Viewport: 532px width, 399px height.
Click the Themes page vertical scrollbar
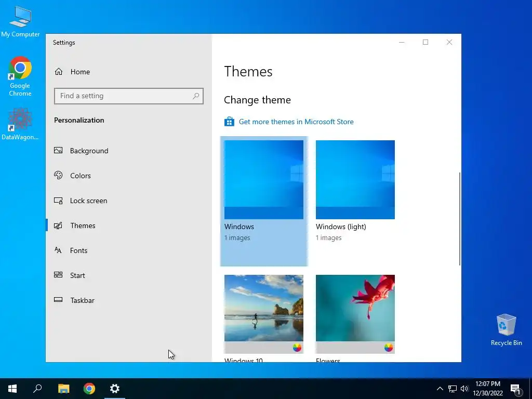pos(460,219)
